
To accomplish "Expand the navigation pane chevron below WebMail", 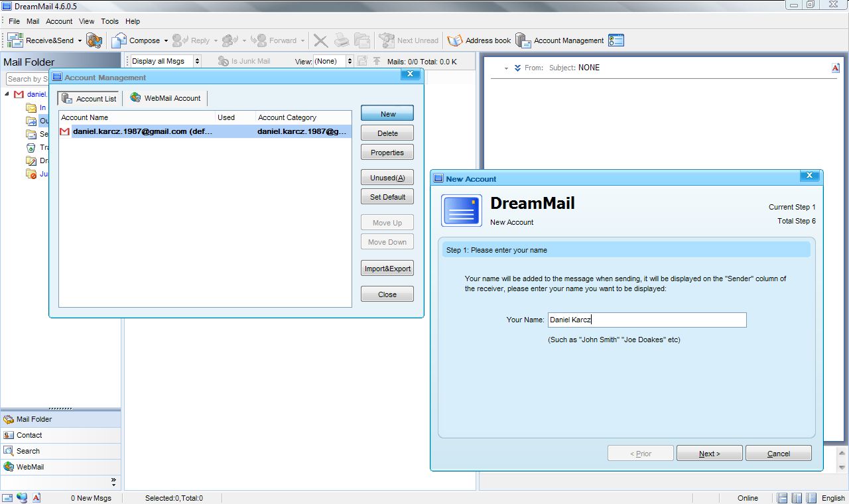I will 113,481.
